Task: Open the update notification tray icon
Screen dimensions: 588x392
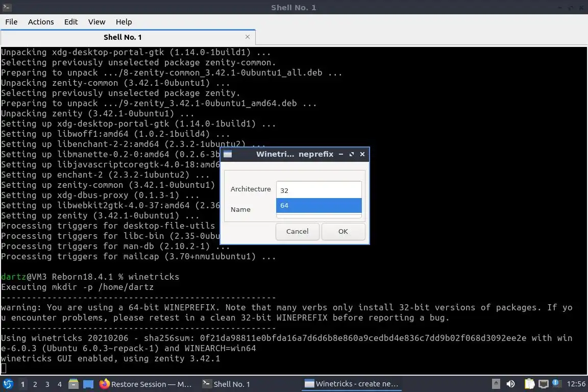Action: pos(557,383)
